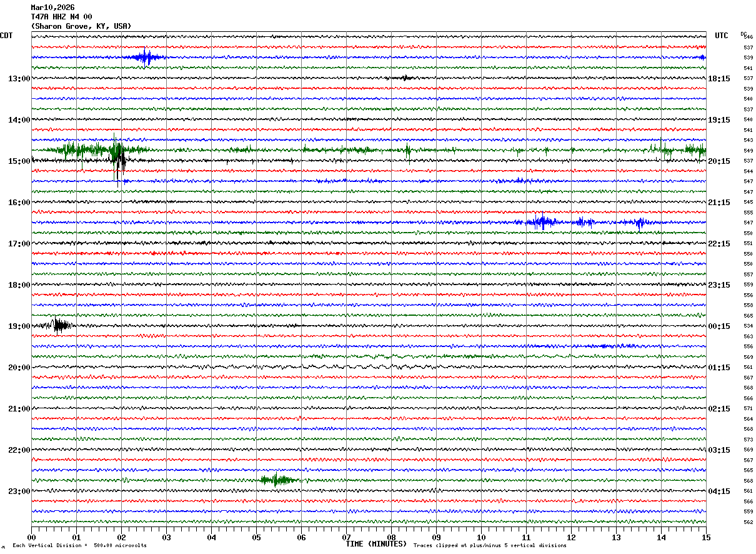Click the blue seismic burst in the top rows
The image size is (756, 554).
[146, 58]
